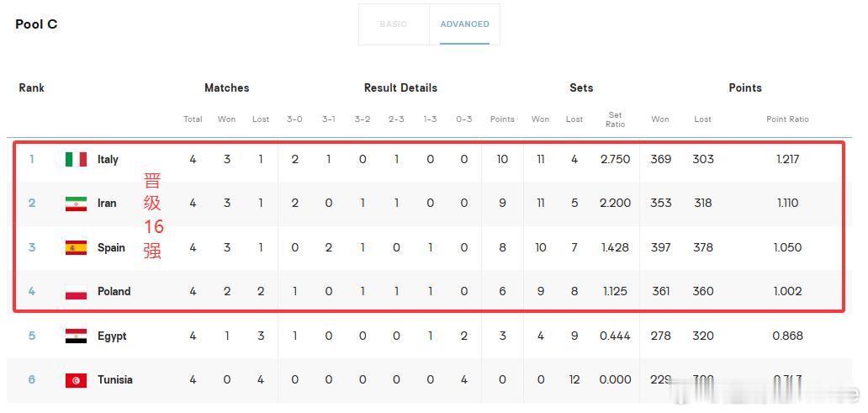The width and height of the screenshot is (868, 413).
Task: Open the Poland team name
Action: pos(114,291)
